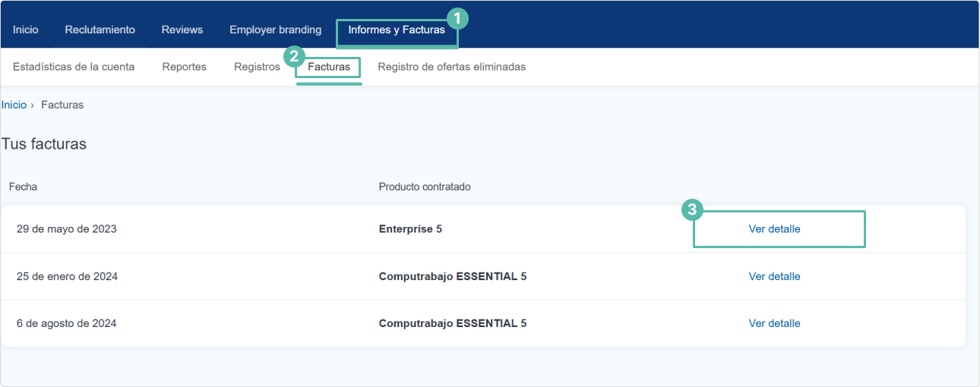Screen dimensions: 980x387
Task: Open Ver detalle for 25 de enero 2024
Action: point(774,276)
